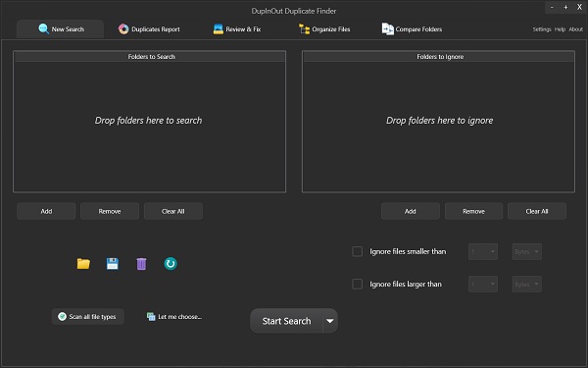Image resolution: width=588 pixels, height=368 pixels.
Task: Expand the Start Search dropdown arrow
Action: coord(330,321)
